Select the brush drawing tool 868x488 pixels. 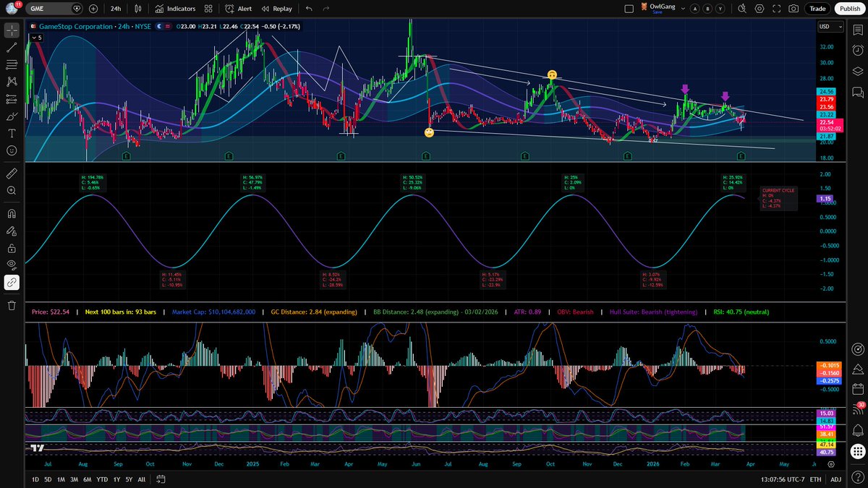(12, 116)
